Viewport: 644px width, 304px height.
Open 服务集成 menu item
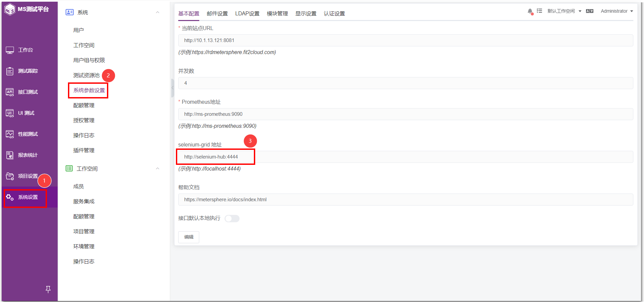[x=84, y=202]
